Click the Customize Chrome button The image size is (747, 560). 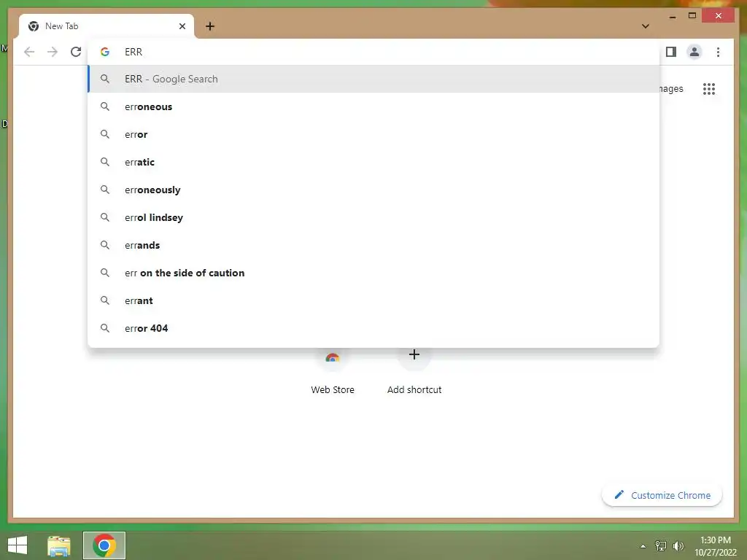point(662,495)
